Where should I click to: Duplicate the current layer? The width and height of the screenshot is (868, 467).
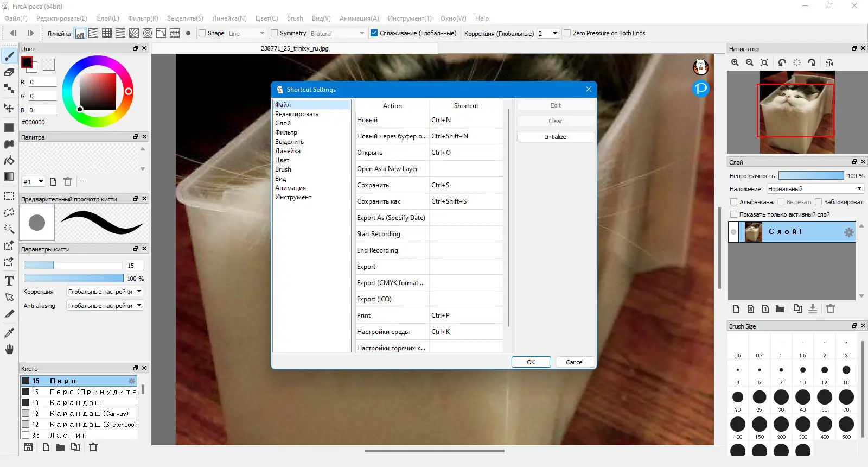[x=797, y=308]
